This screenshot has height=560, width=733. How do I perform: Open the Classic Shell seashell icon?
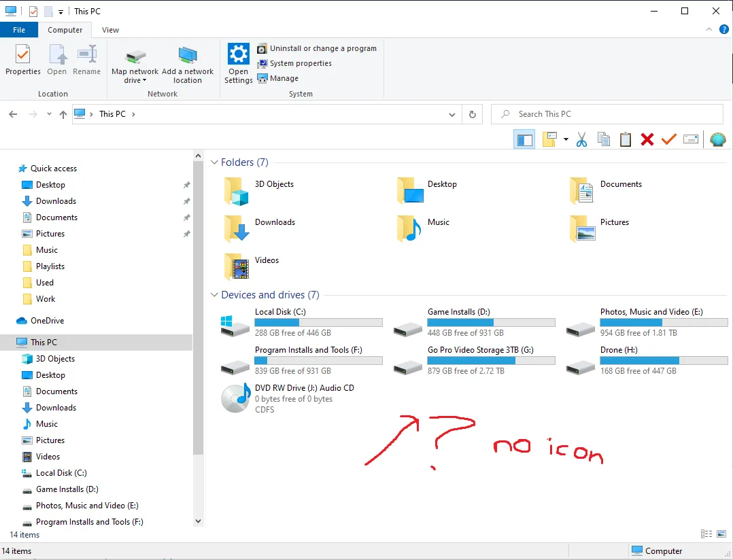pyautogui.click(x=717, y=139)
